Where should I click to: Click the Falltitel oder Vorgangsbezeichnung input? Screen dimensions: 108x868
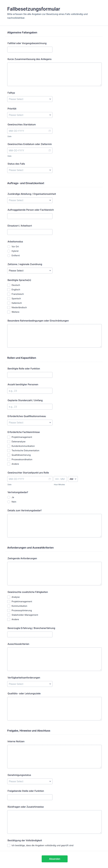[30, 50]
